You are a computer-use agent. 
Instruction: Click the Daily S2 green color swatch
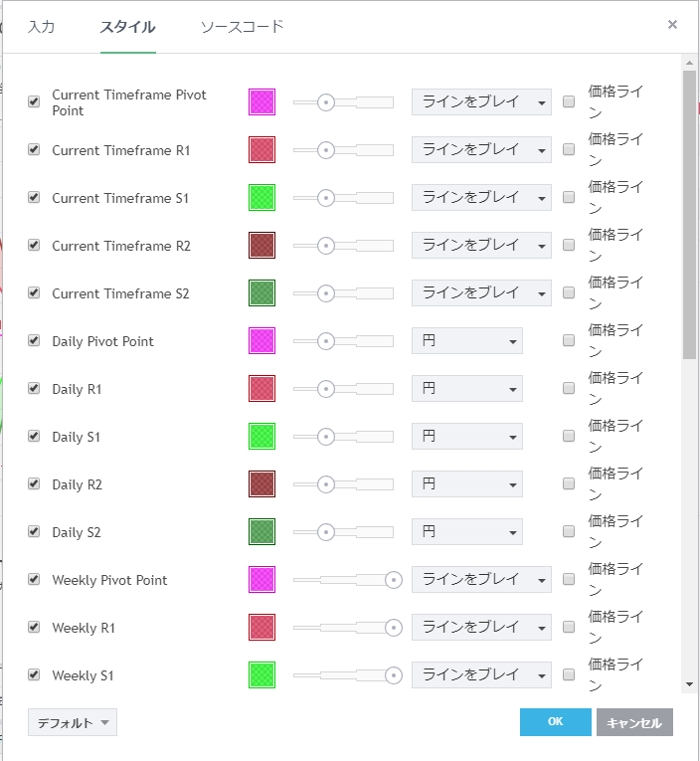262,532
